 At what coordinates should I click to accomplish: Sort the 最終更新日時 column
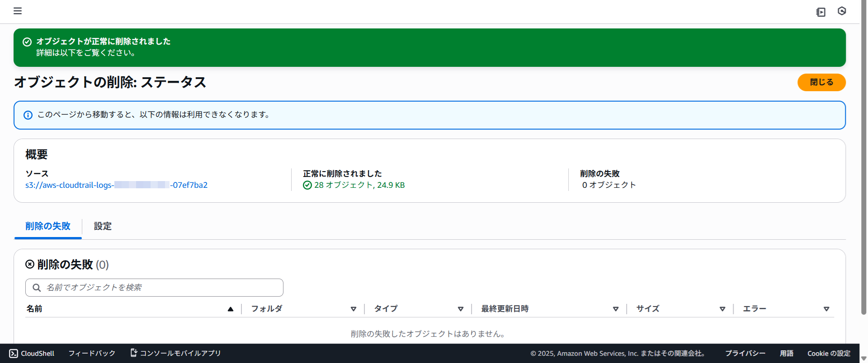(615, 309)
